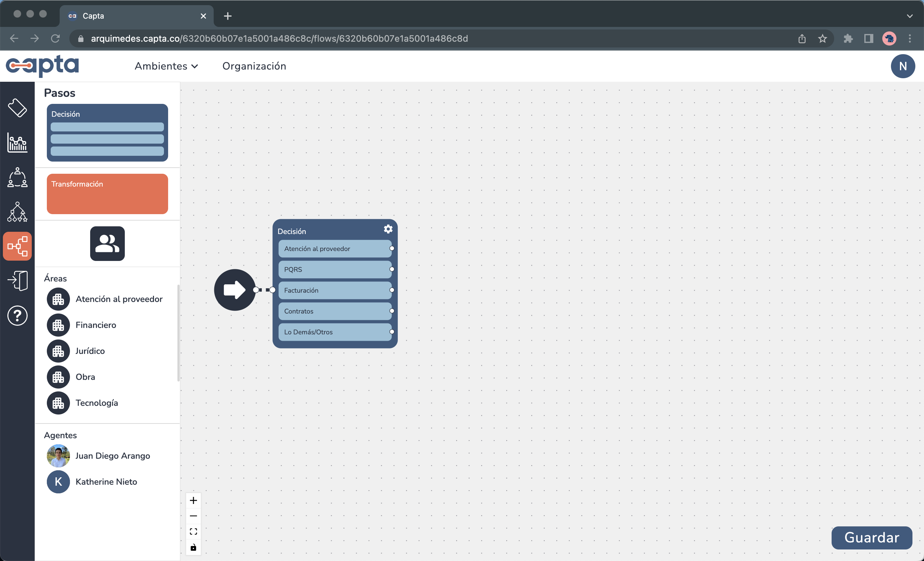The height and width of the screenshot is (561, 924).
Task: Click the fit-to-screen canvas control
Action: tap(193, 531)
